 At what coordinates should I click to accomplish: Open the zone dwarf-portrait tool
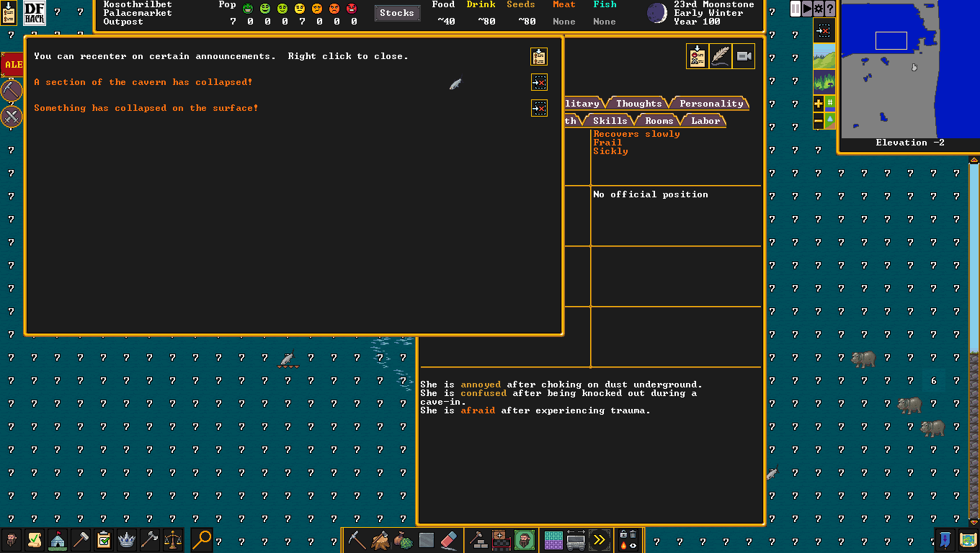[x=524, y=539]
